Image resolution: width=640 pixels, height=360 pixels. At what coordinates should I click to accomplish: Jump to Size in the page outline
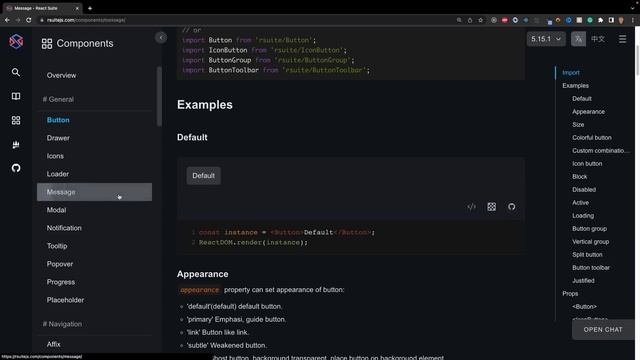tap(578, 125)
